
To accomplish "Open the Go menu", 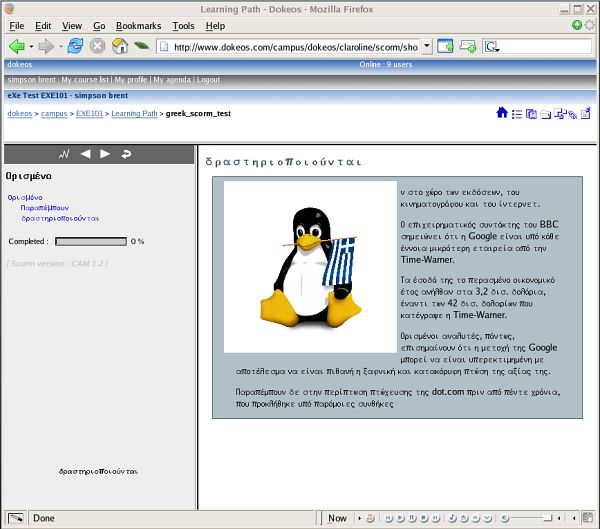I will point(99,26).
